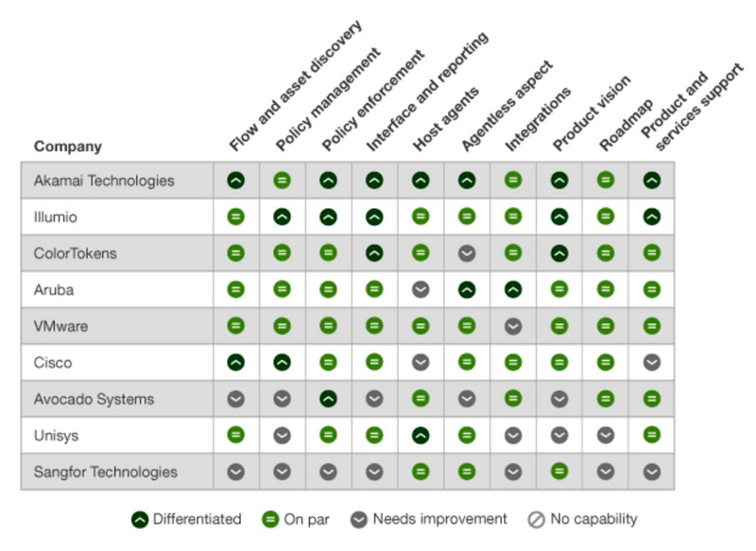Click Aruba's Integrations differentiated icon
The image size is (756, 551).
coord(513,289)
